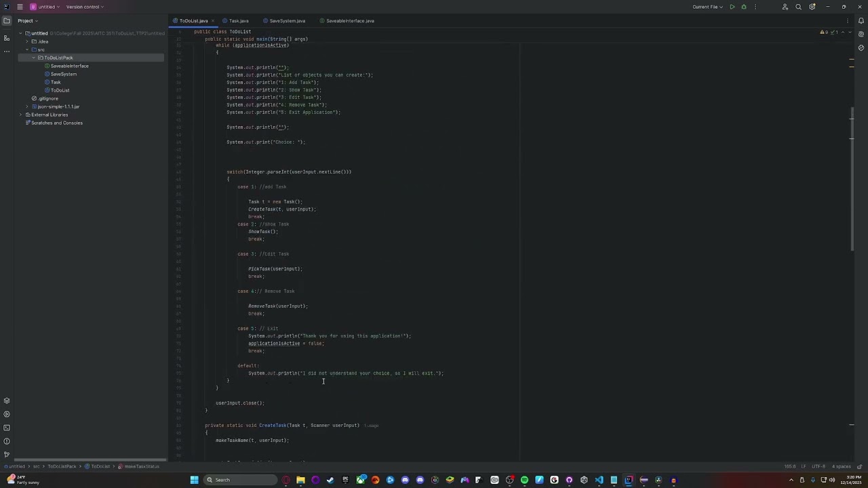868x488 pixels.
Task: Show more tool windows ellipsis
Action: 7,52
